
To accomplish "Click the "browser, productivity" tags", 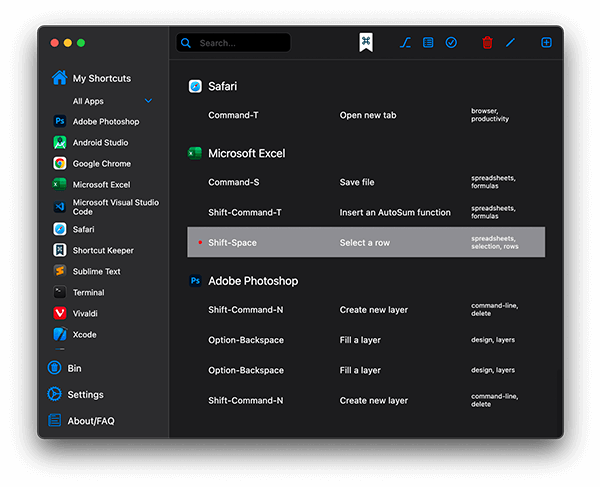I will [490, 115].
